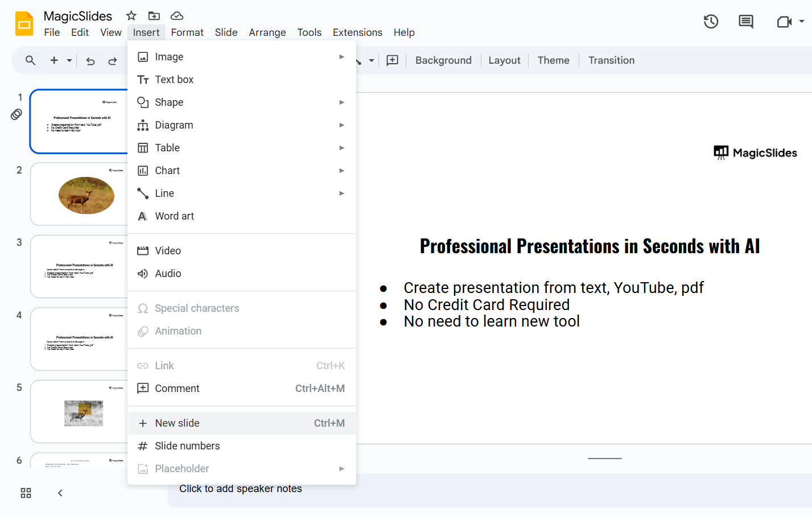Viewport: 812px width, 516px height.
Task: Click the search magnifier icon in toolbar
Action: [x=31, y=60]
